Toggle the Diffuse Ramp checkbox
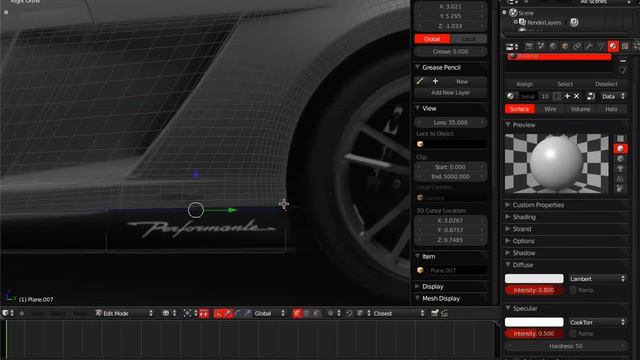 click(573, 290)
